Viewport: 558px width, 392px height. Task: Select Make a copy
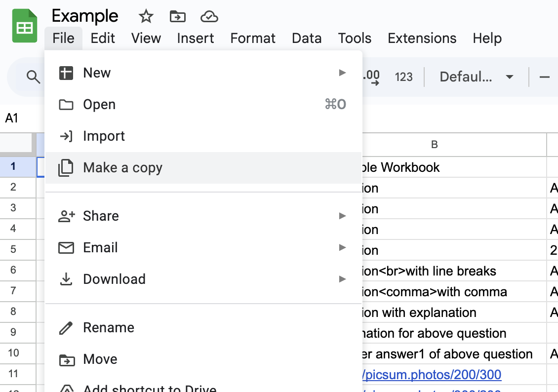tap(122, 167)
